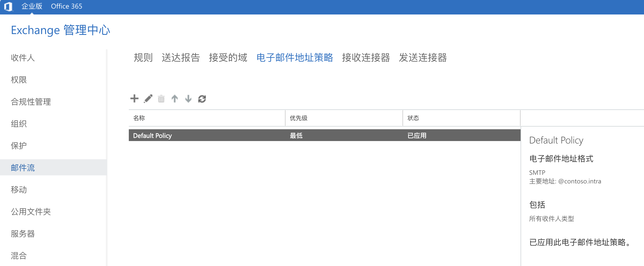
Task: Open 移动 in the sidebar
Action: pos(19,190)
